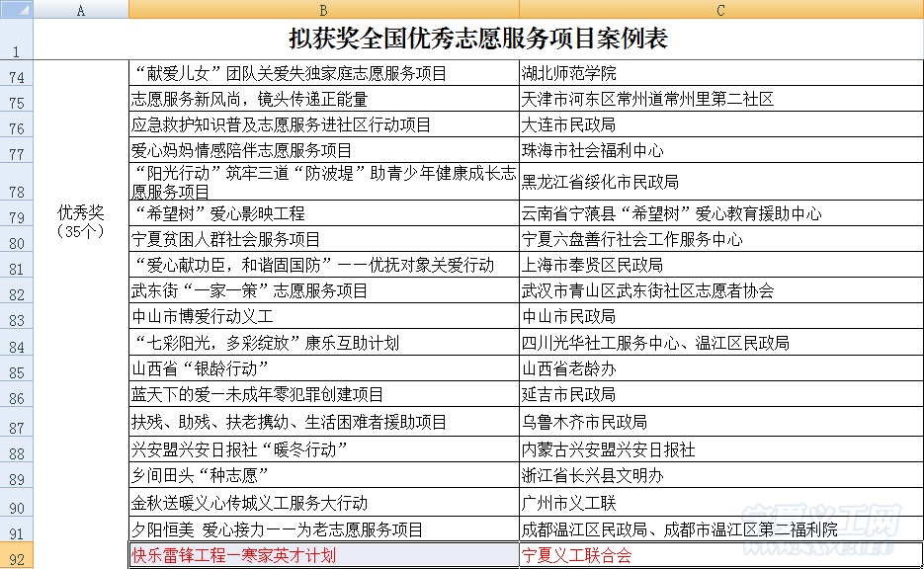Select red cell 快乐雷锋工程—寒家英才计划
This screenshot has height=569, width=924.
[x=323, y=555]
